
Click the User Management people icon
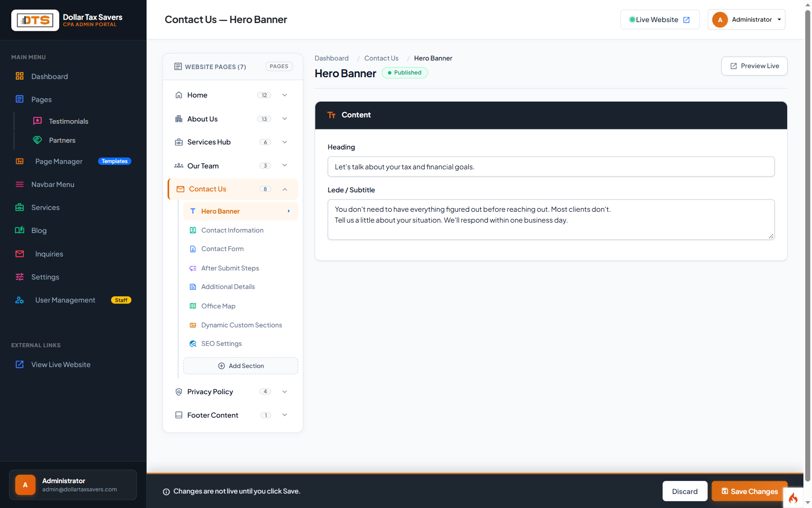click(19, 300)
